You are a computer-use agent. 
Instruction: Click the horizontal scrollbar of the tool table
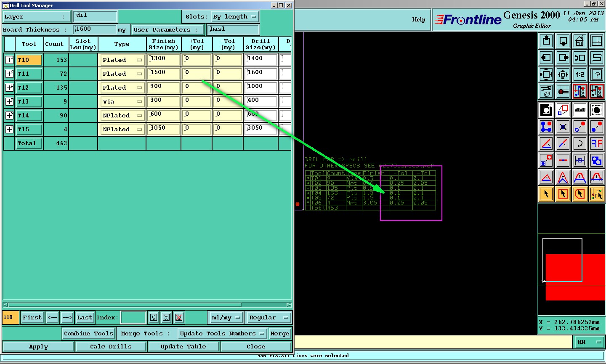pyautogui.click(x=147, y=305)
